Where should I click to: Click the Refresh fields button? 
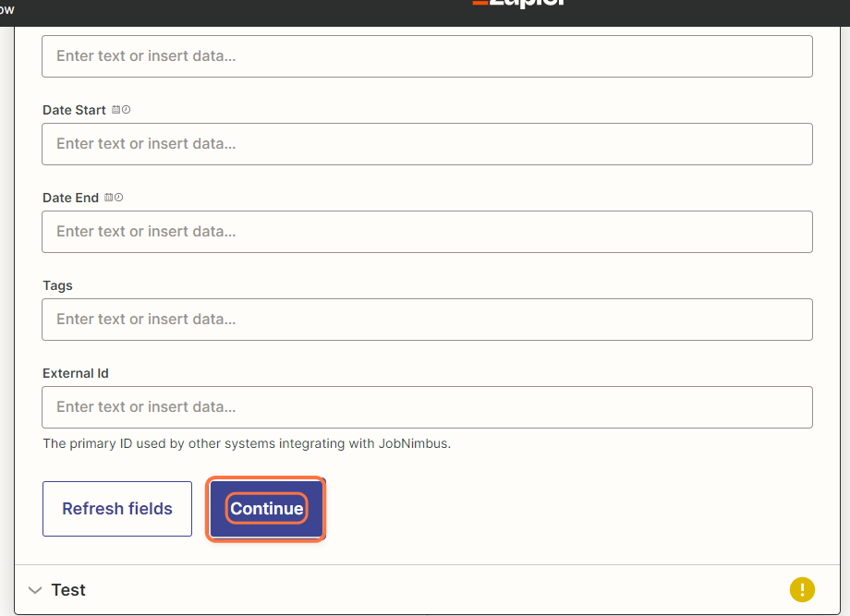[x=117, y=509]
